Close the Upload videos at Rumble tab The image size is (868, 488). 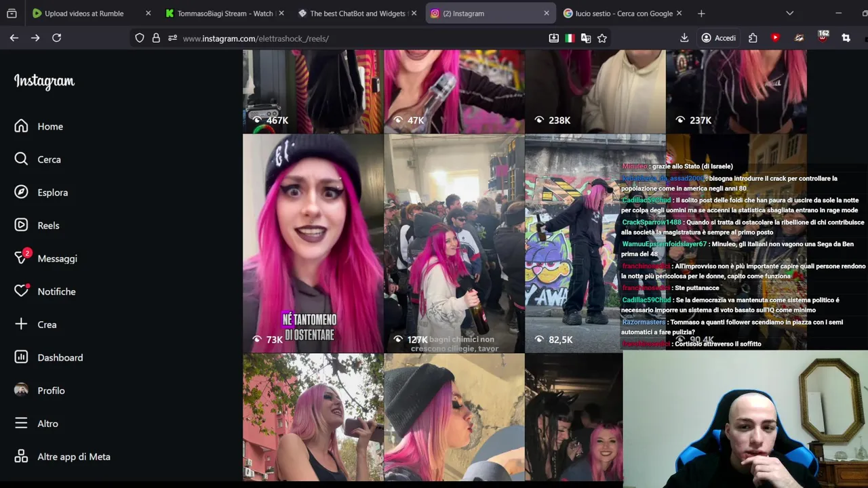148,14
